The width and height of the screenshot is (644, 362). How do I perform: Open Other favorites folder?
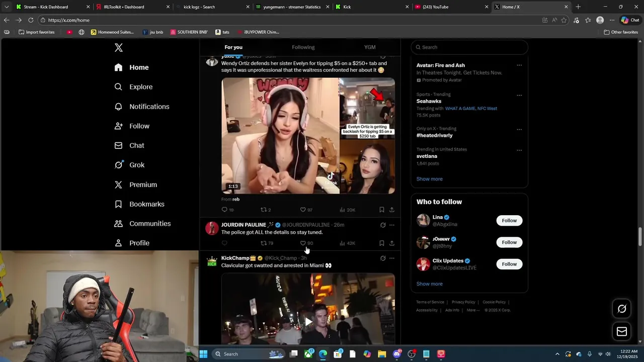point(621,32)
